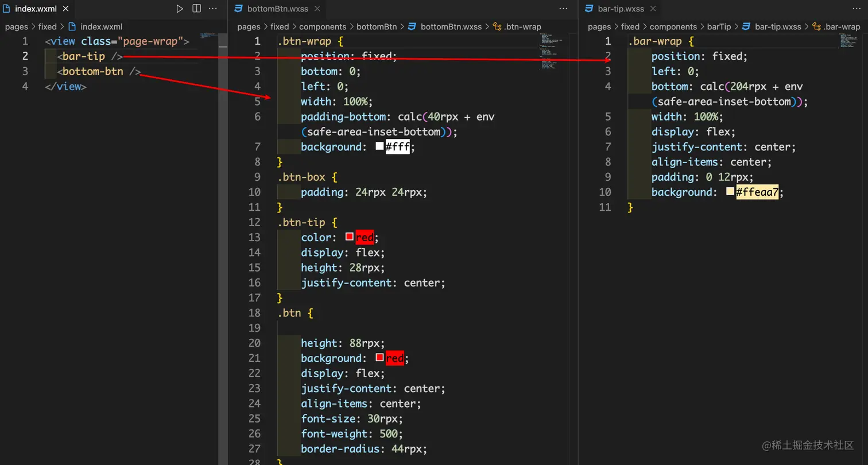
Task: Open 'pages' breadcrumb in index.wxml editor
Action: pyautogui.click(x=17, y=26)
